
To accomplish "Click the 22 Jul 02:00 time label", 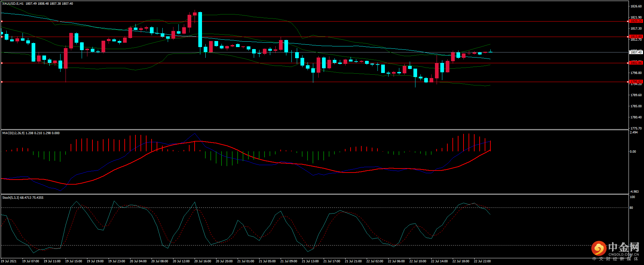I will pyautogui.click(x=375, y=261).
